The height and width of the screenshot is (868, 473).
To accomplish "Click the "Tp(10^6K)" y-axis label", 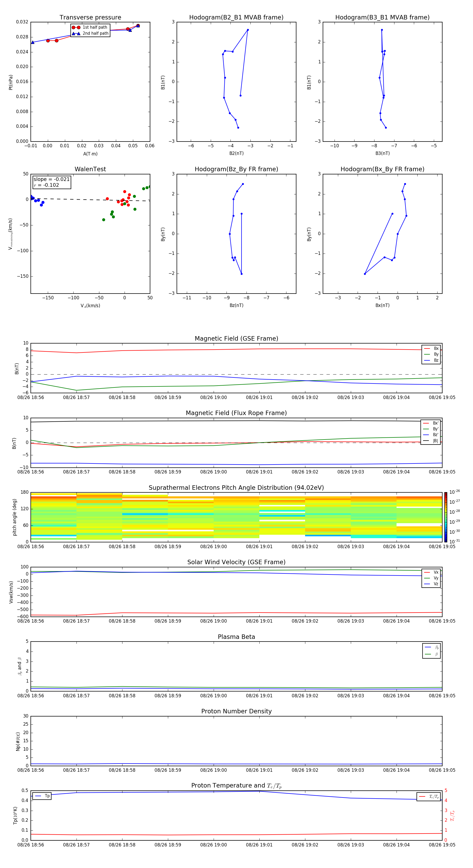I will [x=15, y=815].
